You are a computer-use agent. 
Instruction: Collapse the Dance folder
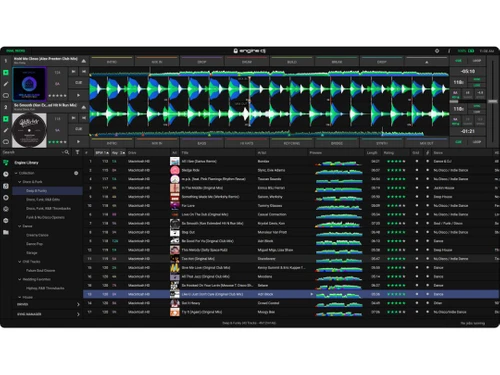pyautogui.click(x=20, y=226)
